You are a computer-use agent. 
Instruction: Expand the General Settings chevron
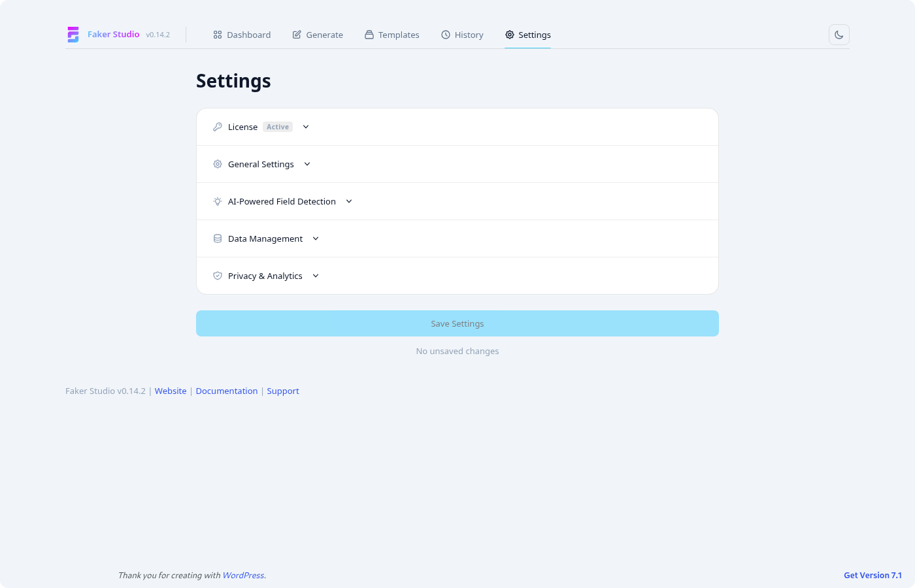(x=307, y=164)
